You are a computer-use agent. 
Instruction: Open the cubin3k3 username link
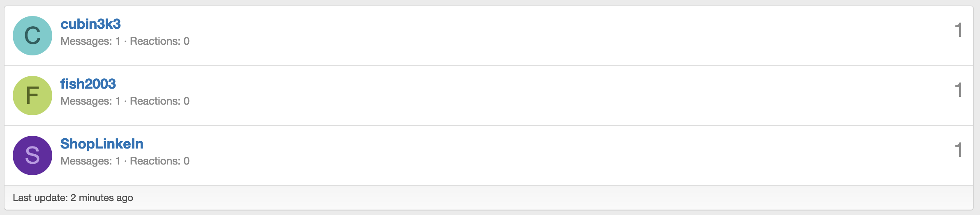point(90,24)
